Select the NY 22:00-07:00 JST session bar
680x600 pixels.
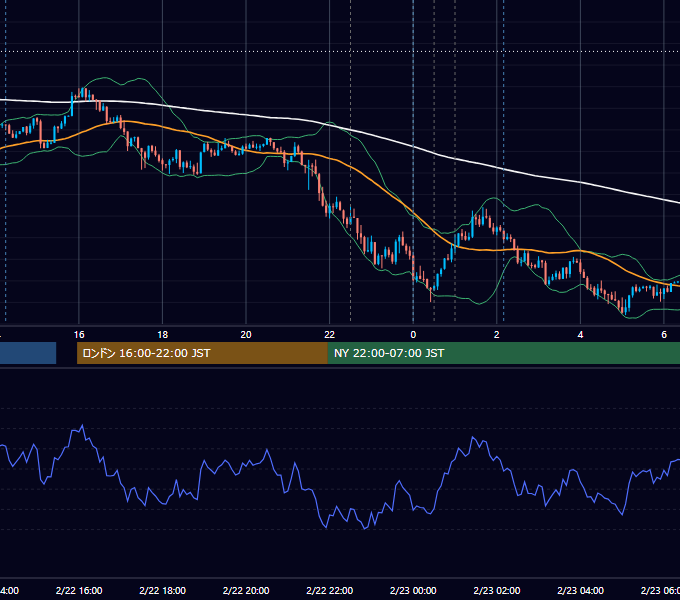[x=503, y=353]
